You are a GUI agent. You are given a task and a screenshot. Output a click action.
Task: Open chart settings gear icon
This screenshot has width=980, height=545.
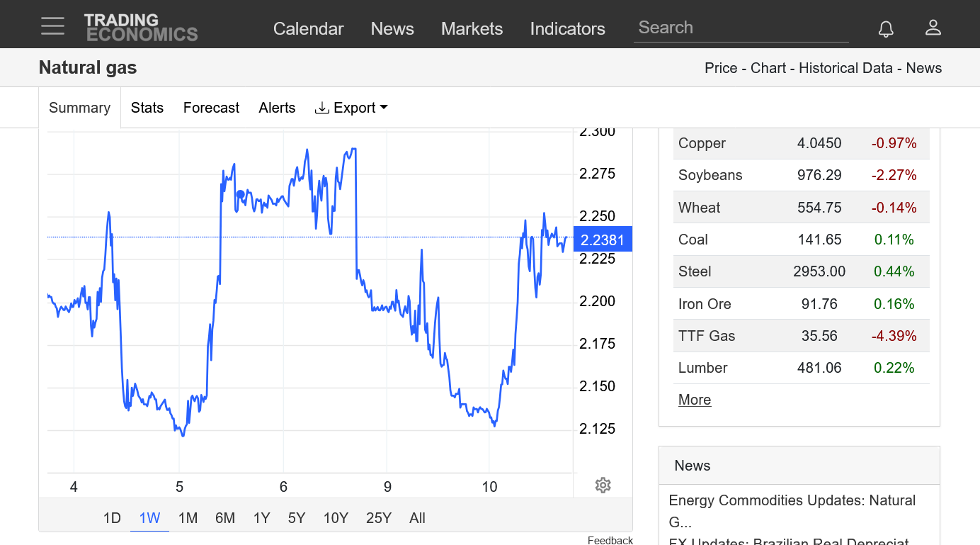603,485
